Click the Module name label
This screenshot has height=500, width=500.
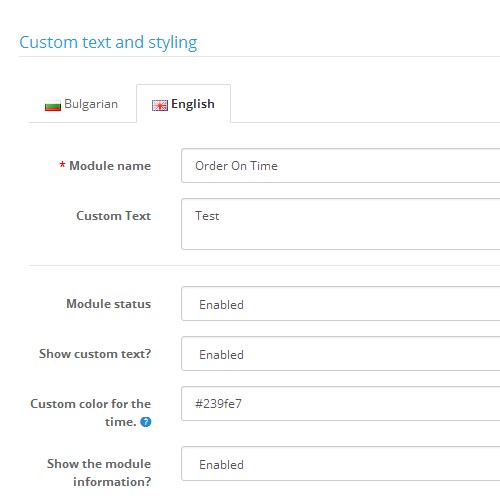click(110, 166)
